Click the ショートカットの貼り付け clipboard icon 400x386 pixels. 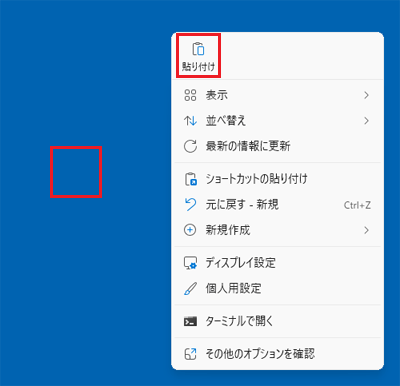click(x=191, y=179)
